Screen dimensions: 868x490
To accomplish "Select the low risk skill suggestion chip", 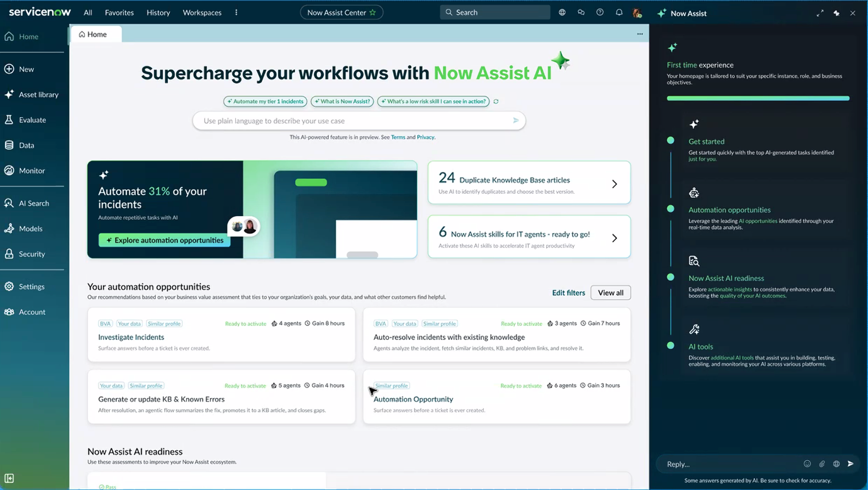I will click(x=434, y=101).
